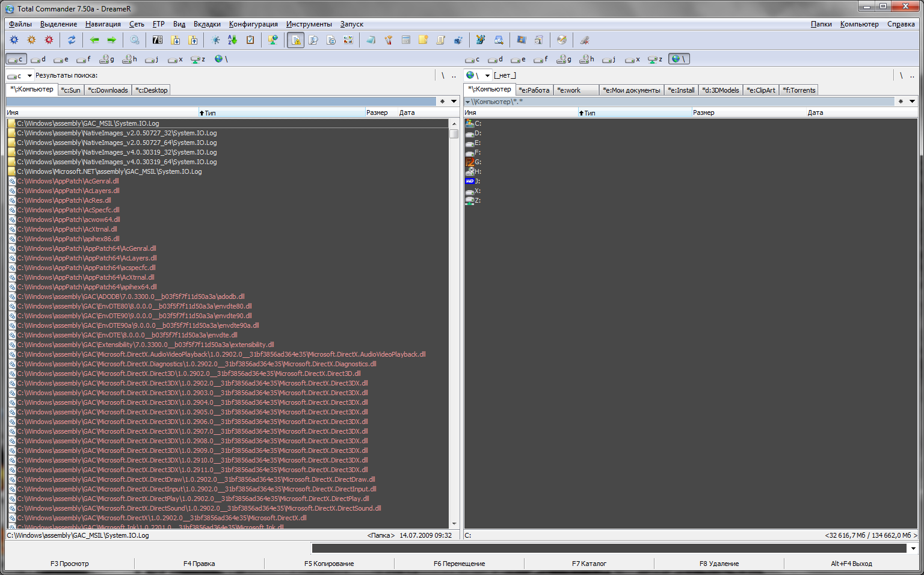This screenshot has width=924, height=575.
Task: Click the magnifier search icon near toolbar right
Action: click(x=499, y=40)
